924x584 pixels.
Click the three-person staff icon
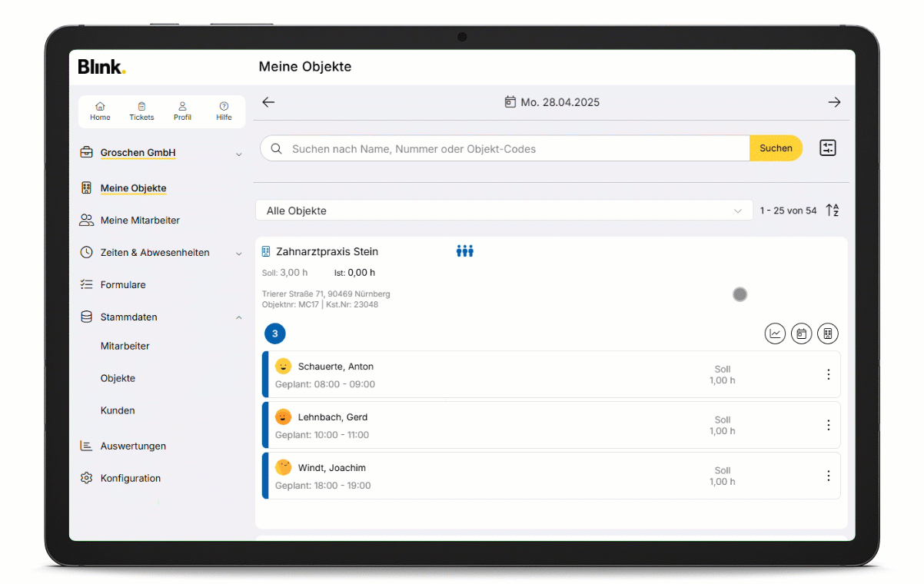[464, 251]
